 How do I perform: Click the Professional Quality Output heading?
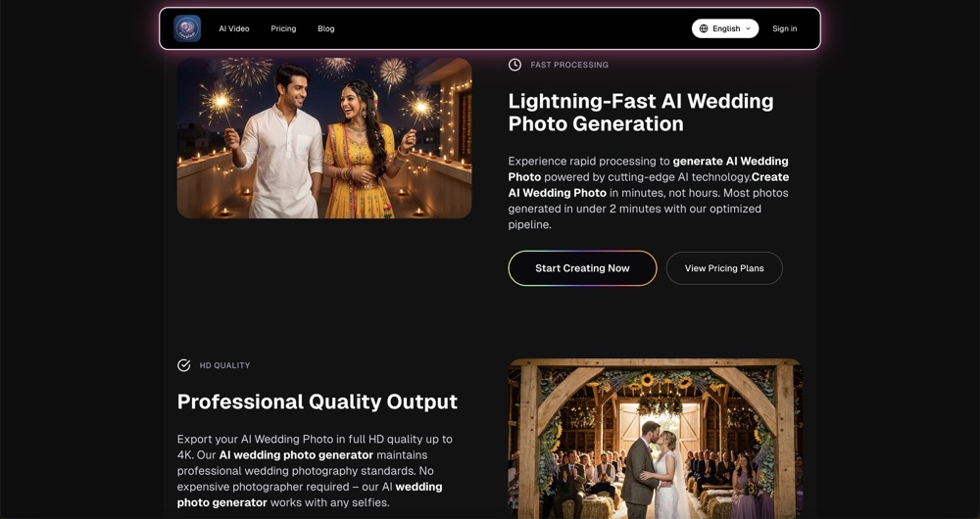[318, 401]
